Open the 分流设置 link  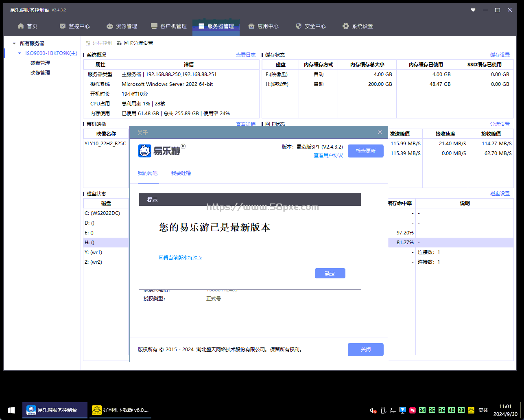pyautogui.click(x=500, y=124)
